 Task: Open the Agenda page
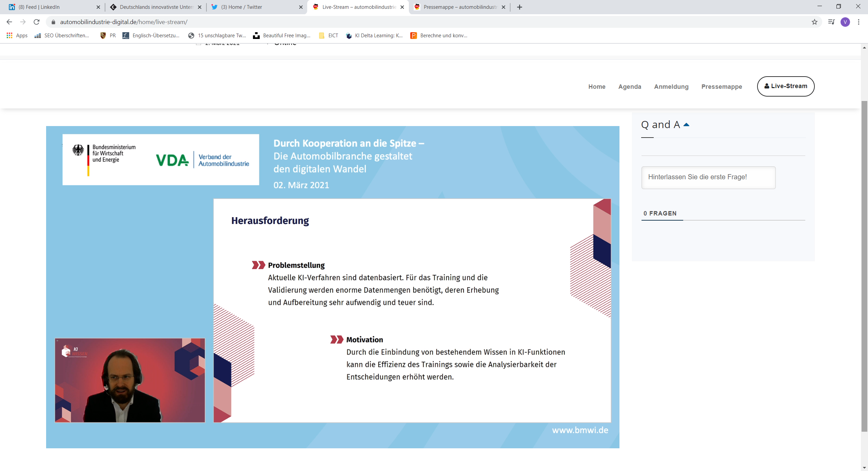pos(630,87)
